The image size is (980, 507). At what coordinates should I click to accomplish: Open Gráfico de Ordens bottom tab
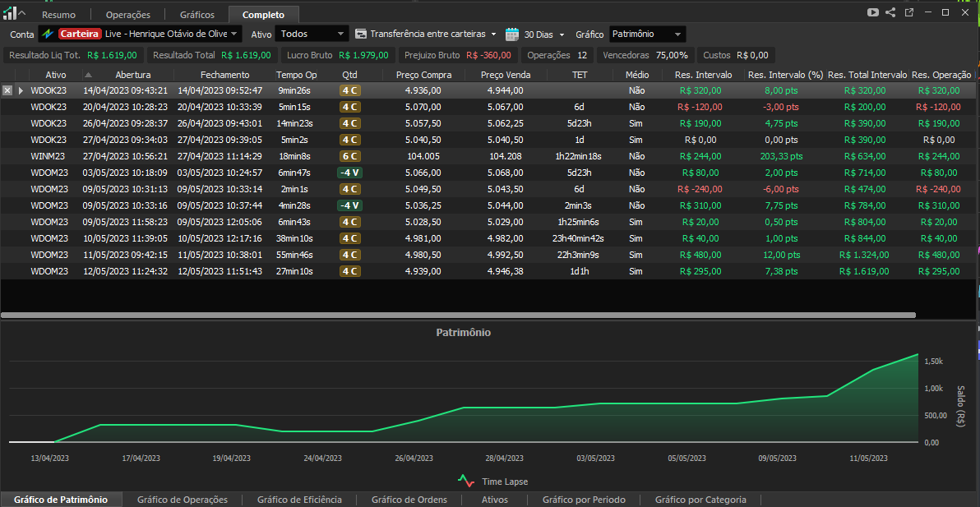click(x=409, y=500)
